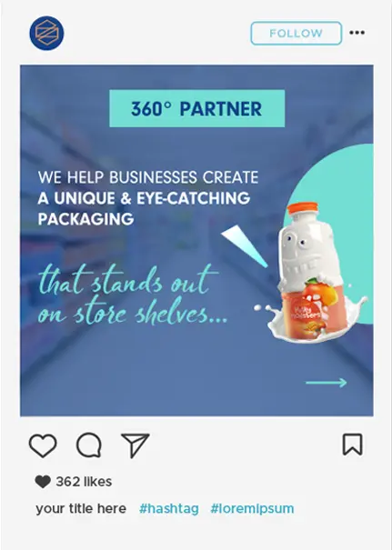392x550 pixels.
Task: Like the post with the heart outline icon
Action: (x=43, y=445)
